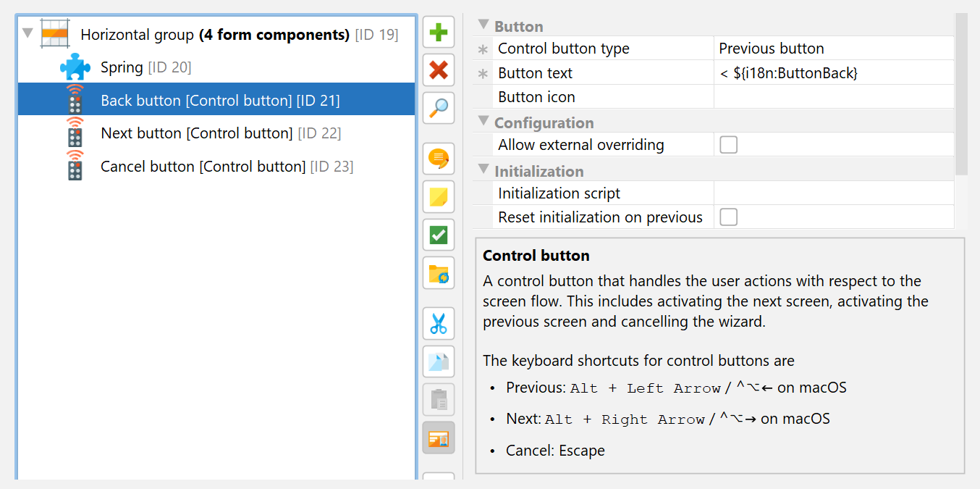Enable Allow external overriding checkbox
Screen dimensions: 980x489
(x=729, y=145)
